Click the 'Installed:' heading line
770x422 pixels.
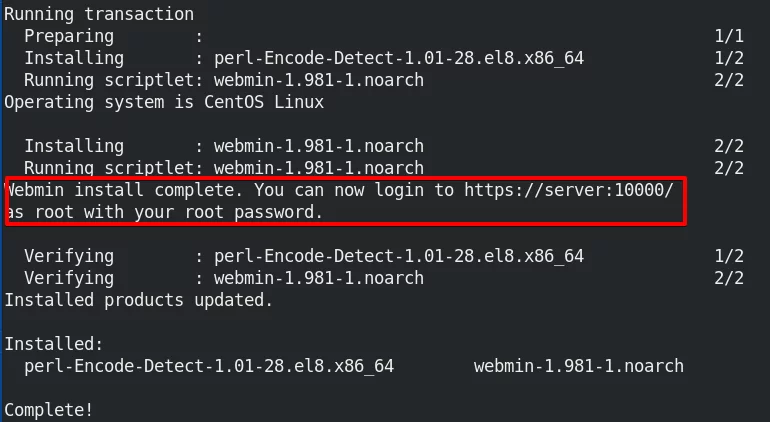point(54,344)
